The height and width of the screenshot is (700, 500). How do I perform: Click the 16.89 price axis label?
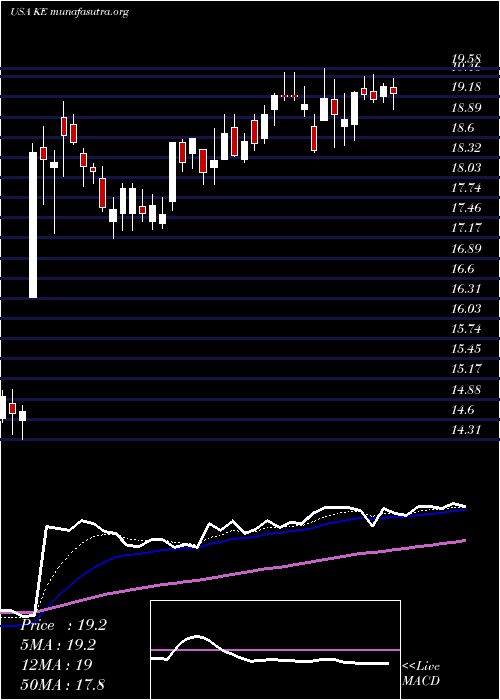(466, 248)
